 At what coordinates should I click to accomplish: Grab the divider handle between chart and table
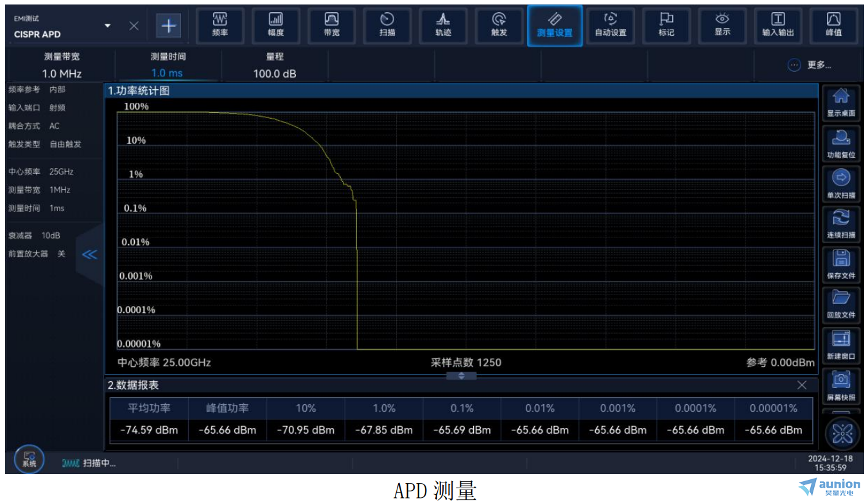click(x=461, y=376)
